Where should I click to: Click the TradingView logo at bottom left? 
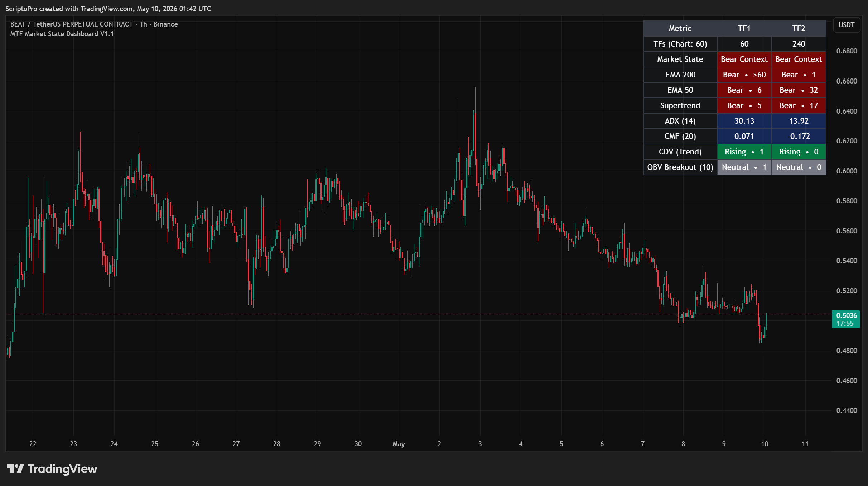click(x=52, y=469)
